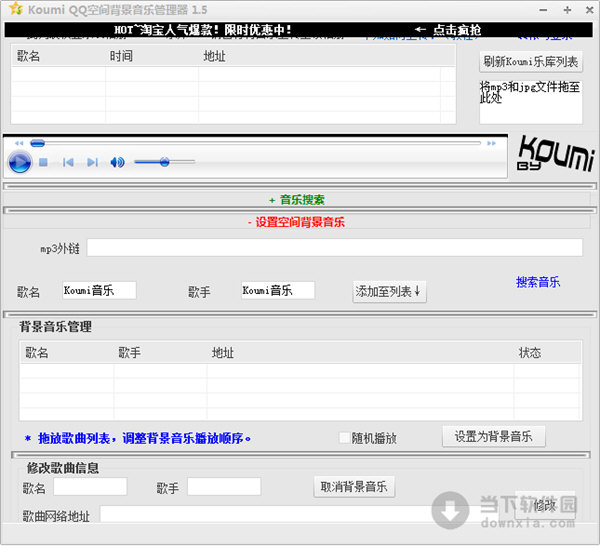The width and height of the screenshot is (600, 546).
Task: Click the 歌手 field containing Koumi音乐
Action: click(x=278, y=290)
